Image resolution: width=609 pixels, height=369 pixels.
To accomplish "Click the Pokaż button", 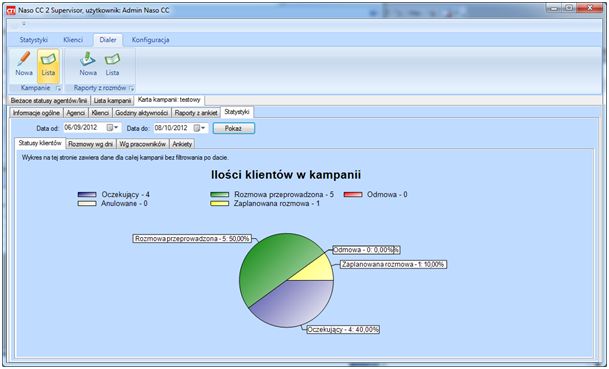I will 233,128.
